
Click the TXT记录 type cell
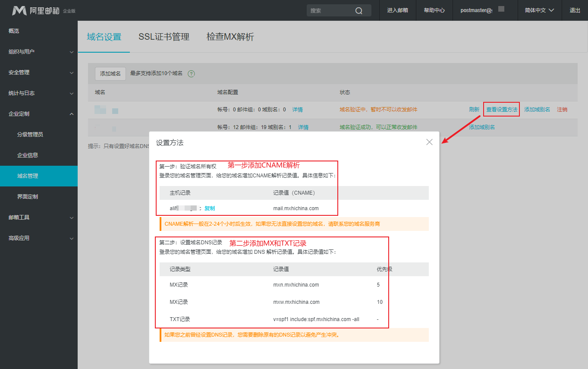click(180, 319)
